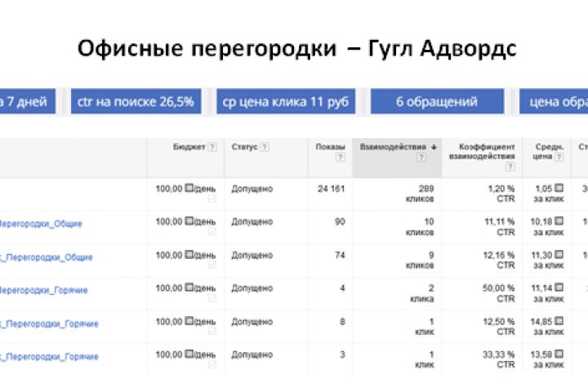Click the chart icon beside 14,85 price
The image size is (588, 392).
pyautogui.click(x=559, y=322)
